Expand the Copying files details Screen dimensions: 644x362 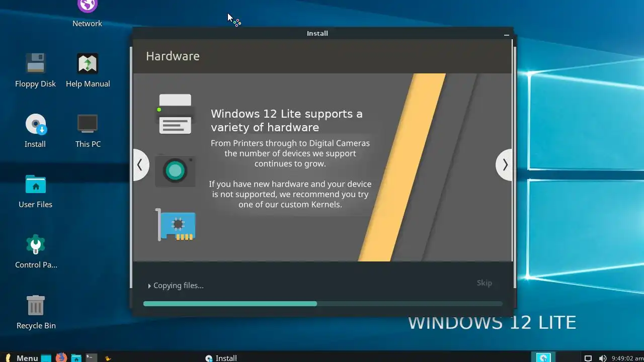176,286
